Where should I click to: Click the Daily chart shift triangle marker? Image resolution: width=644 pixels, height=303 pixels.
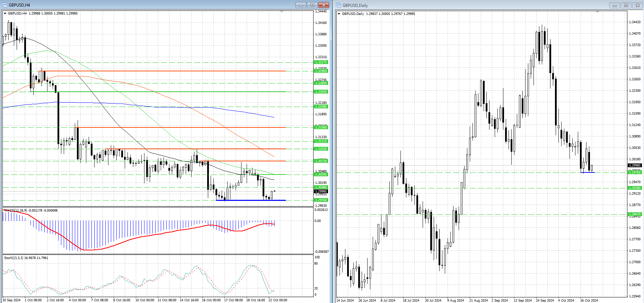coord(597,12)
